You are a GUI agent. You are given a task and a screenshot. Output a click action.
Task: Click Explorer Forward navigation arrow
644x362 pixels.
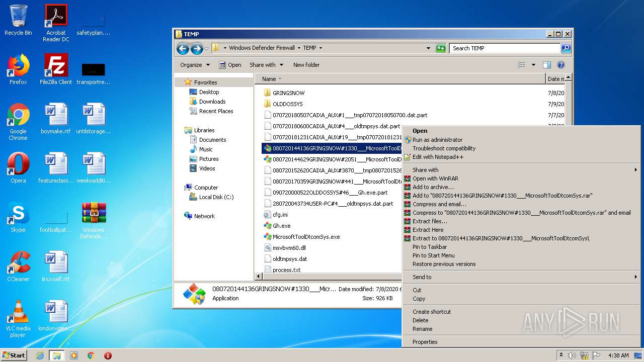(197, 48)
